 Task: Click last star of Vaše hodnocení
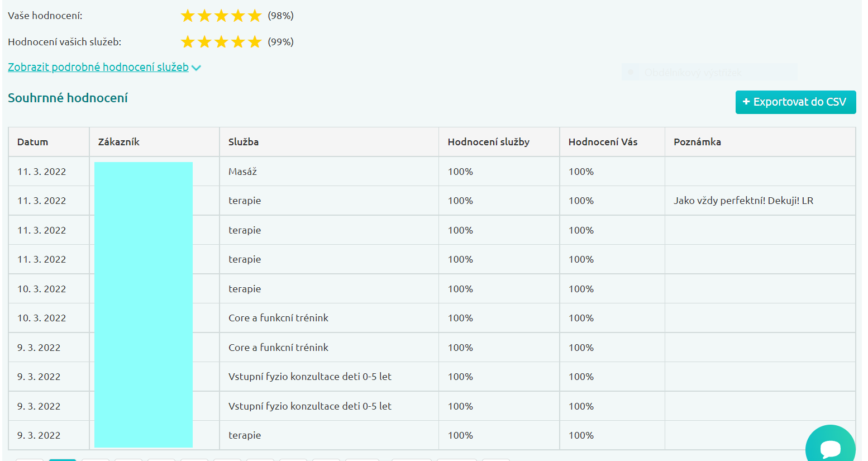pos(255,16)
